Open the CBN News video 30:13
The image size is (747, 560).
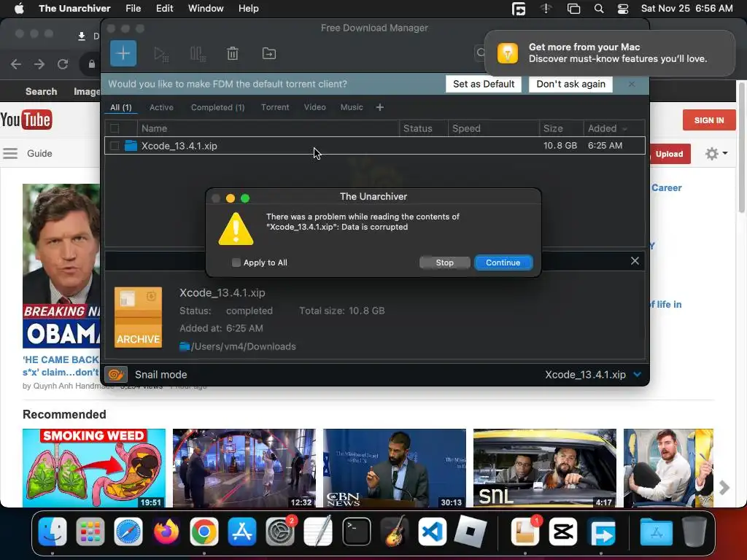(x=395, y=468)
